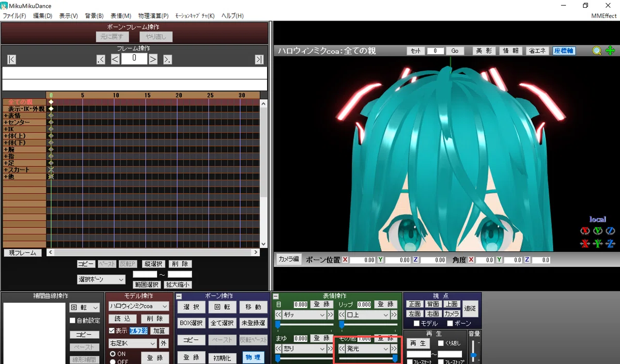Image resolution: width=620 pixels, height=364 pixels.
Task: Open the 背景(B) menu
Action: click(94, 15)
